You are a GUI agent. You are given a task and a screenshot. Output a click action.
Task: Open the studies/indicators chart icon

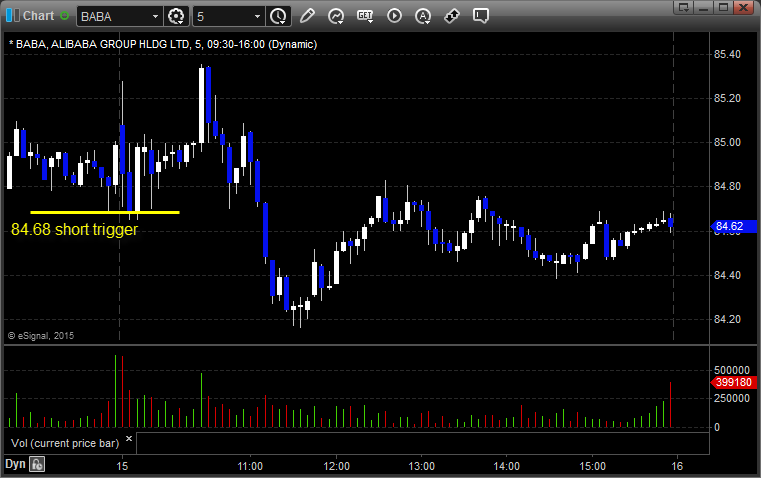(x=336, y=16)
